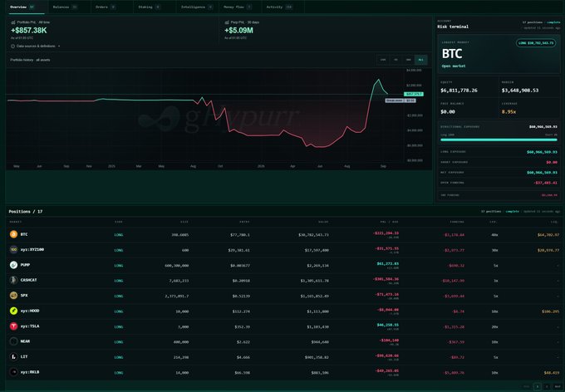Click the Positions / 17 heading

[26, 212]
